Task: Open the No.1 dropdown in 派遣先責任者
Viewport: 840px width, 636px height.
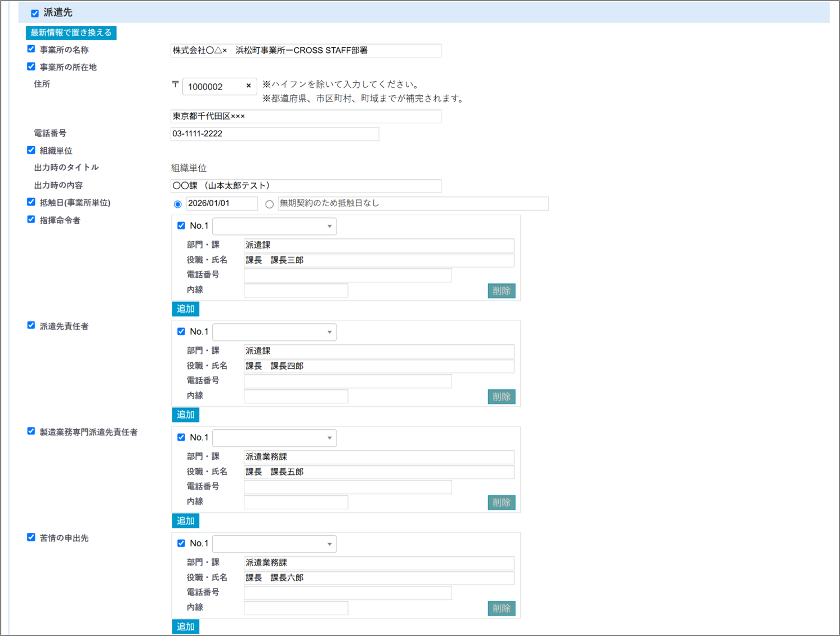Action: coord(274,332)
